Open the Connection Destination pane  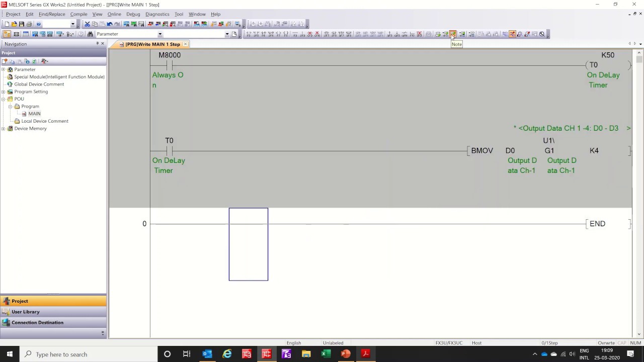(53, 322)
